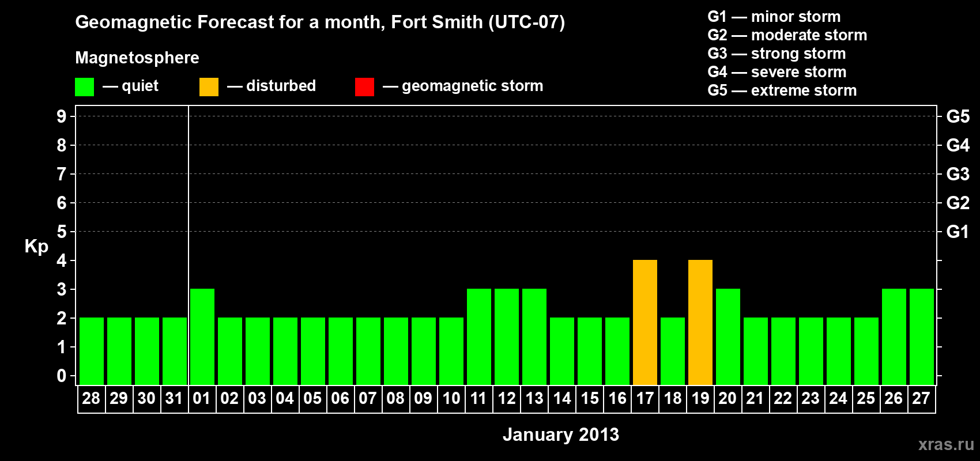Image resolution: width=980 pixels, height=461 pixels.
Task: Click the G3 label on the right axis
Action: (958, 174)
